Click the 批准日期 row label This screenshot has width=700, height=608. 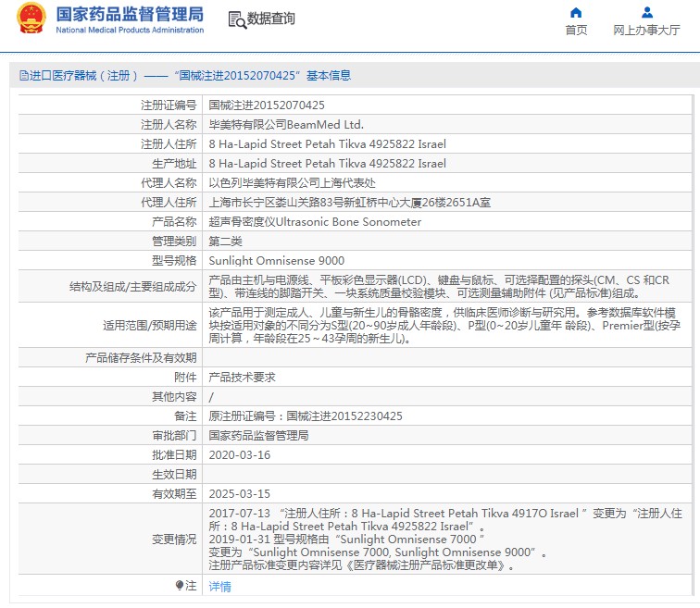click(174, 455)
